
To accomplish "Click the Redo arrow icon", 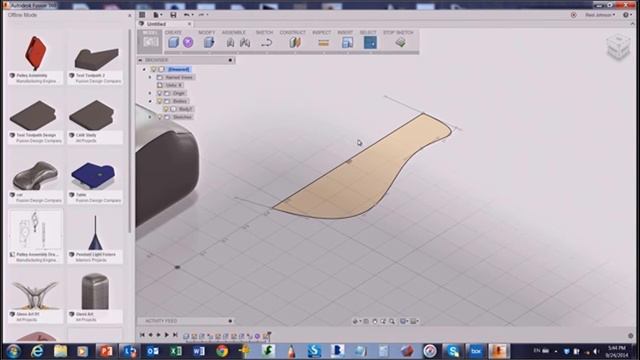I will click(x=201, y=15).
